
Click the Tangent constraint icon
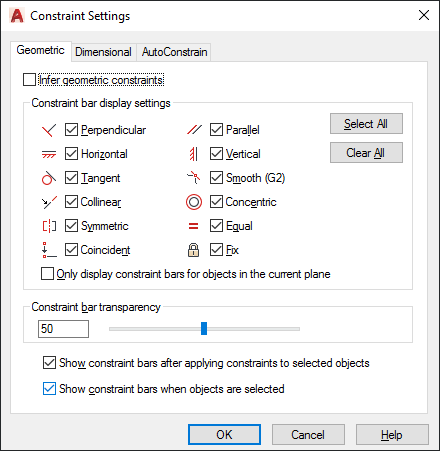click(49, 178)
